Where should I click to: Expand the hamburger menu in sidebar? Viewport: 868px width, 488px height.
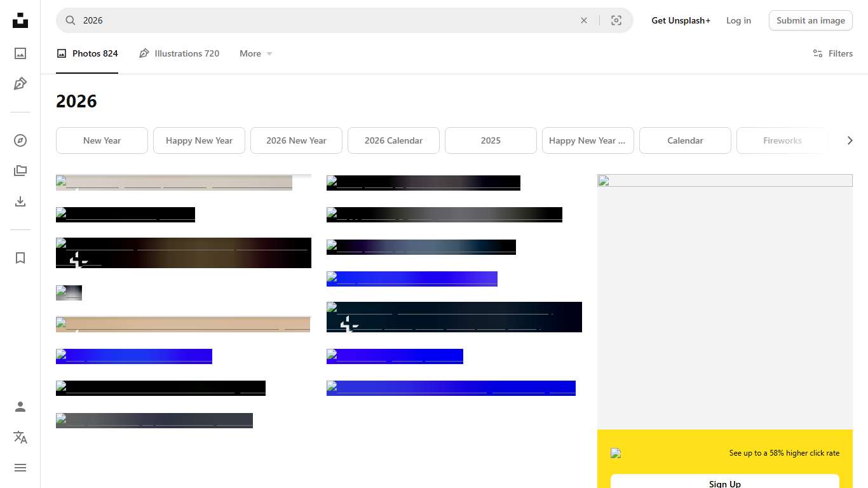coord(20,468)
